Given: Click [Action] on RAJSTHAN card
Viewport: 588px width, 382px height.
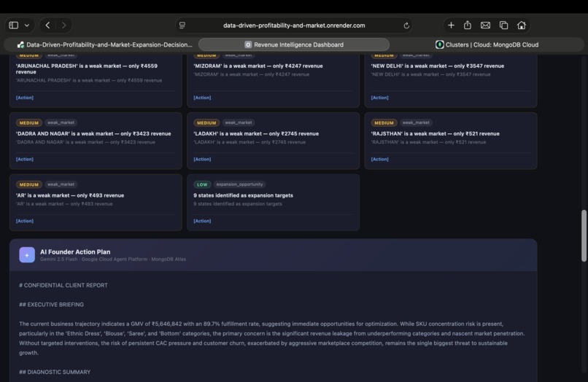Looking at the screenshot, I should point(379,159).
